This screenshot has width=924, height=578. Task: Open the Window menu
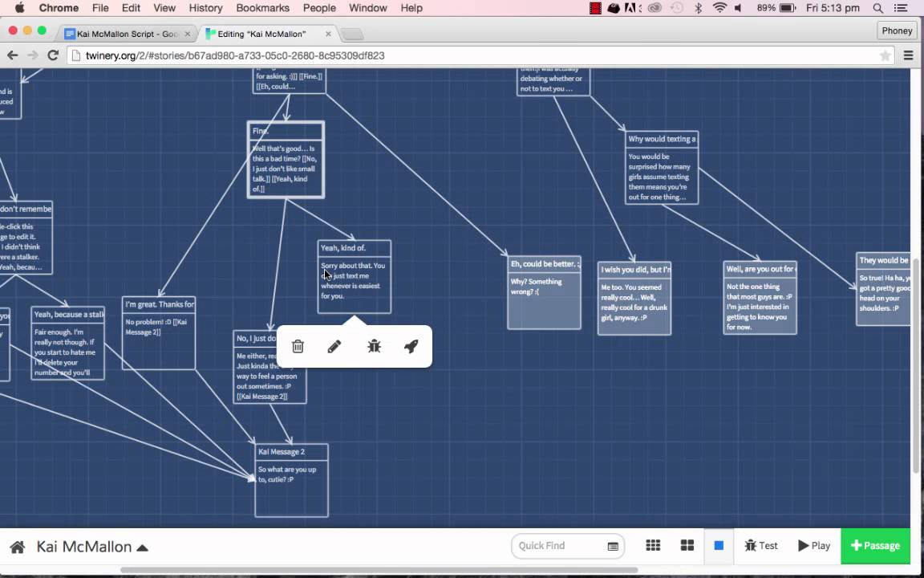click(368, 8)
